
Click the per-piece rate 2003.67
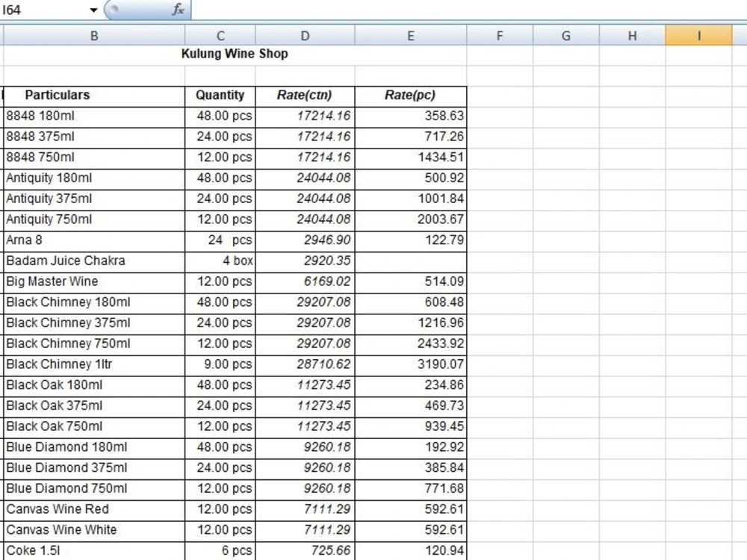(411, 220)
